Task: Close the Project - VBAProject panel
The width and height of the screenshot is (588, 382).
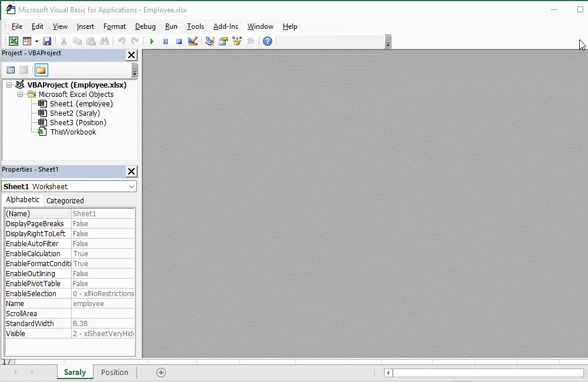Action: pos(131,55)
